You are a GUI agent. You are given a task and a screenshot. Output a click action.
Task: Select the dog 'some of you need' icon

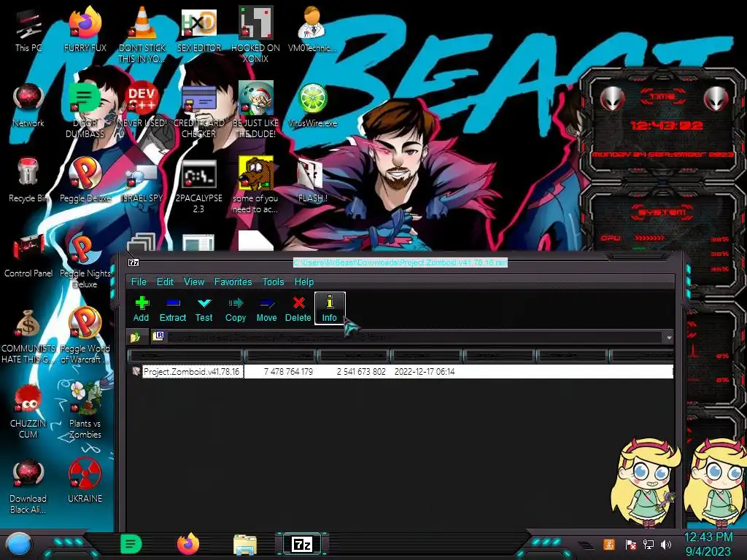pyautogui.click(x=255, y=186)
